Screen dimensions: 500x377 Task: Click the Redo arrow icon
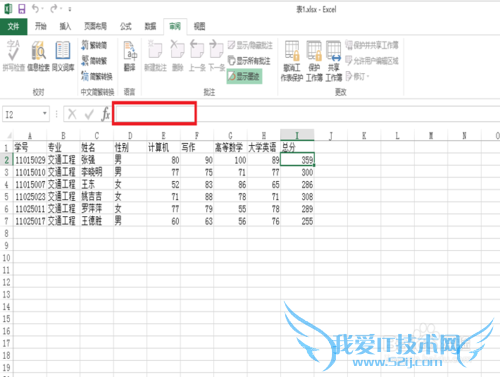(x=53, y=9)
